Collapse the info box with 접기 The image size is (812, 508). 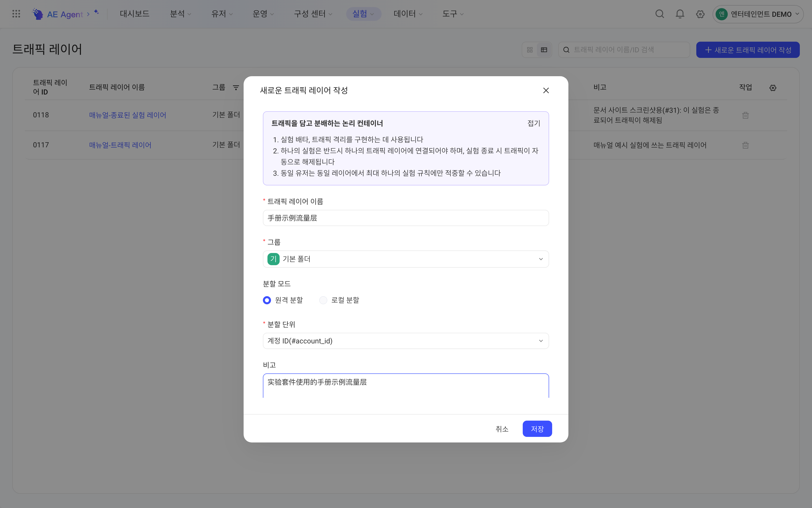click(x=533, y=123)
